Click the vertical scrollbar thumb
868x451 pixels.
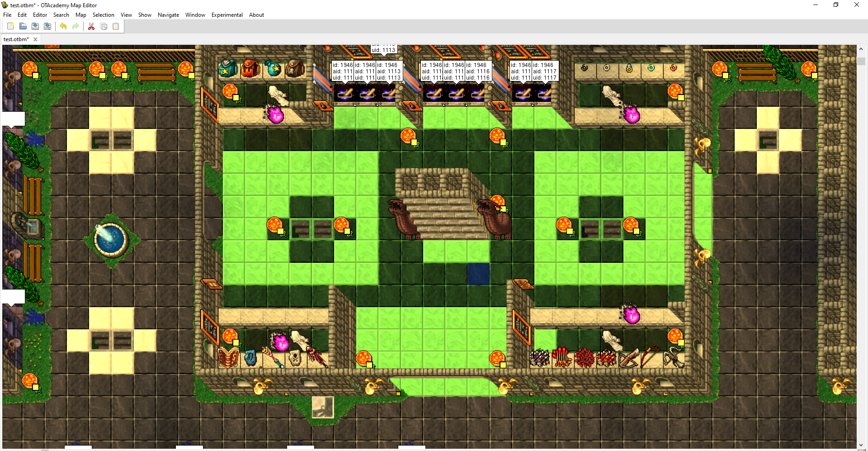[x=861, y=61]
